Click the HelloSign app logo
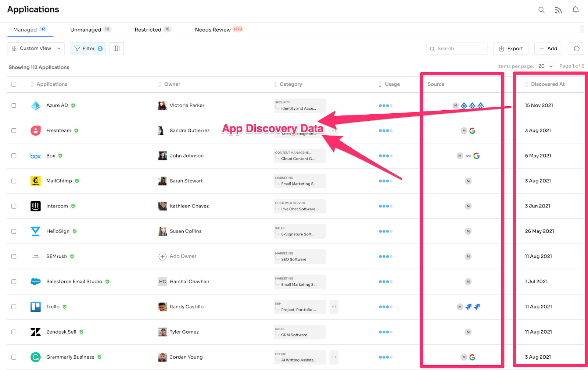588x370 pixels. (x=36, y=231)
